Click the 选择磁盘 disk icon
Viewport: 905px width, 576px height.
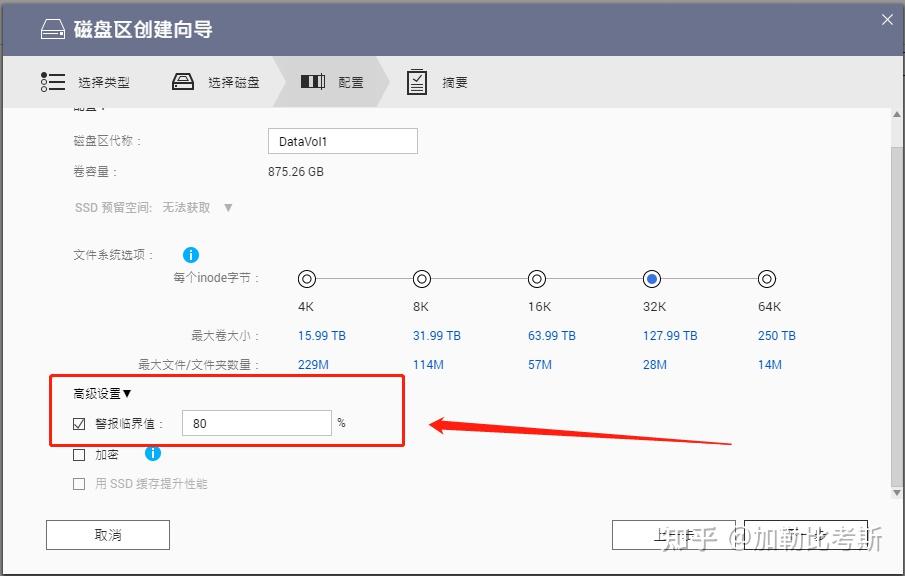(x=182, y=81)
